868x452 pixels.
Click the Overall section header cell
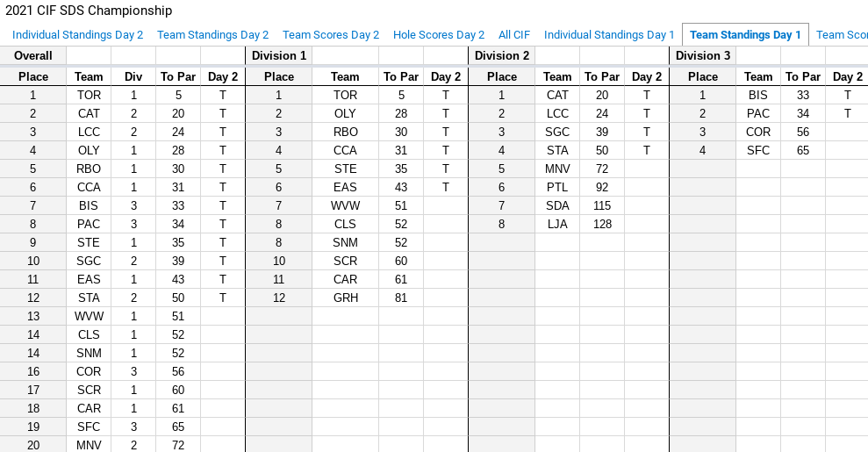tap(33, 55)
